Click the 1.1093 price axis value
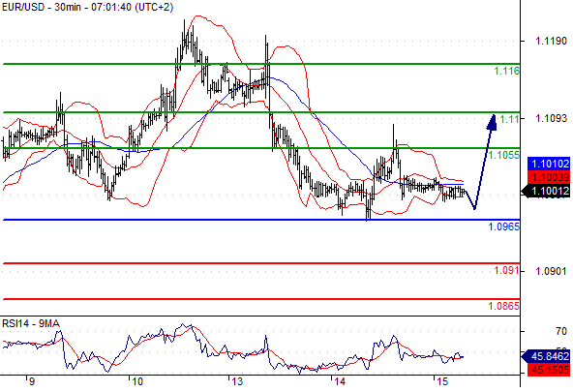The image size is (573, 392). pos(551,118)
